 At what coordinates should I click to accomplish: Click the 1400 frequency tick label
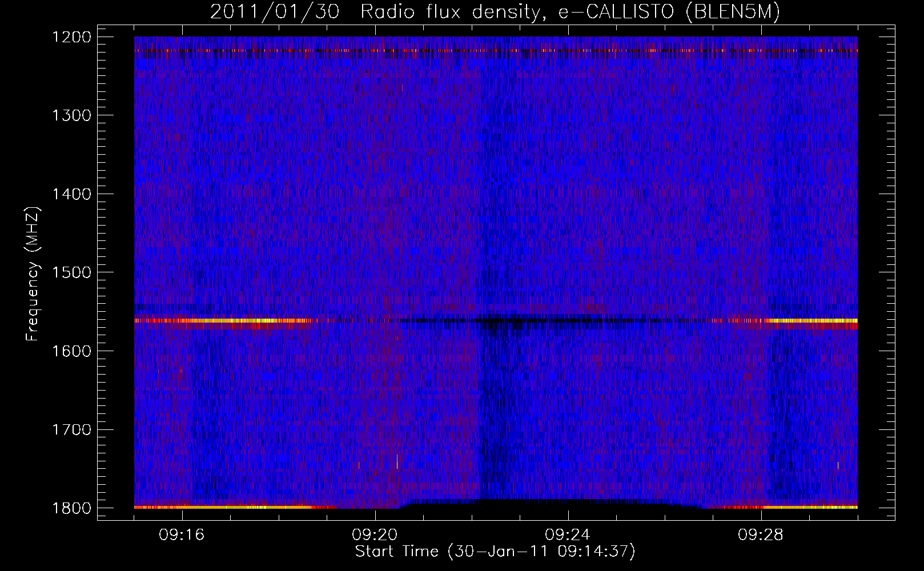pyautogui.click(x=71, y=194)
